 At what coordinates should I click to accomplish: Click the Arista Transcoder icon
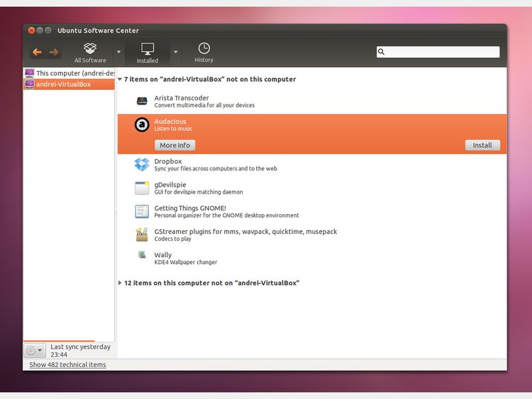[x=142, y=101]
